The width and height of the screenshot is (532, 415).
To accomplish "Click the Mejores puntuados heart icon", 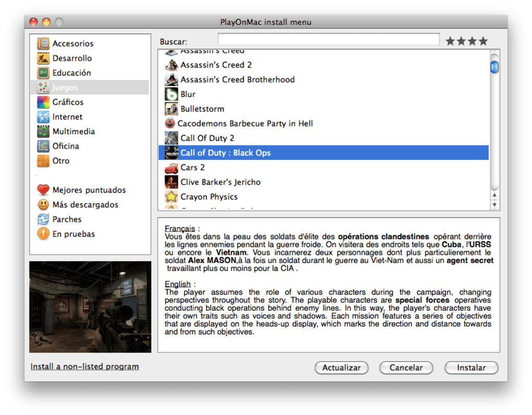I will tap(43, 190).
